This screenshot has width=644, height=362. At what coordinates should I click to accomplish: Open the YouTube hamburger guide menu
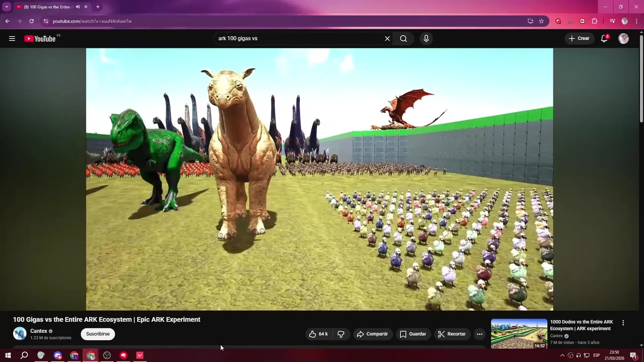(12, 39)
